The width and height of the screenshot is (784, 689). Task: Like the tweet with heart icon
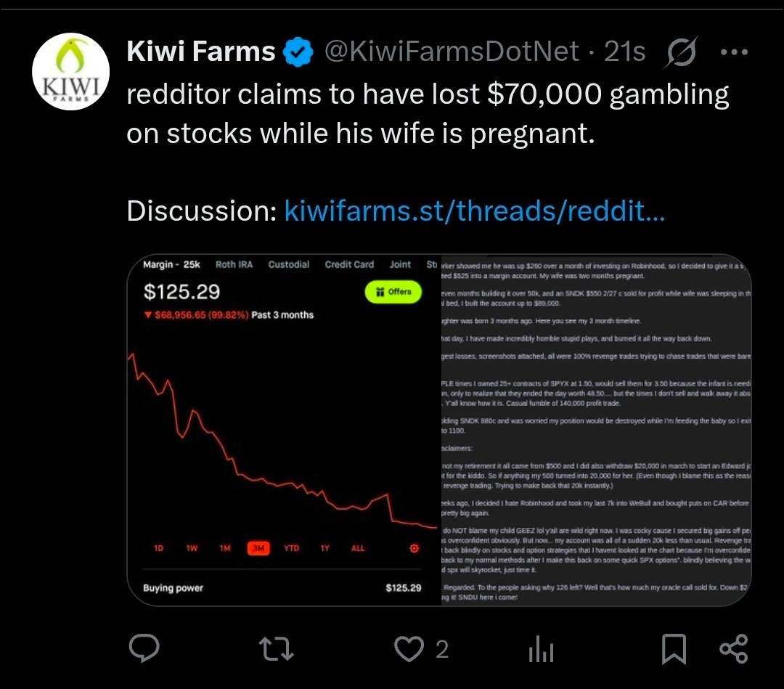point(409,648)
